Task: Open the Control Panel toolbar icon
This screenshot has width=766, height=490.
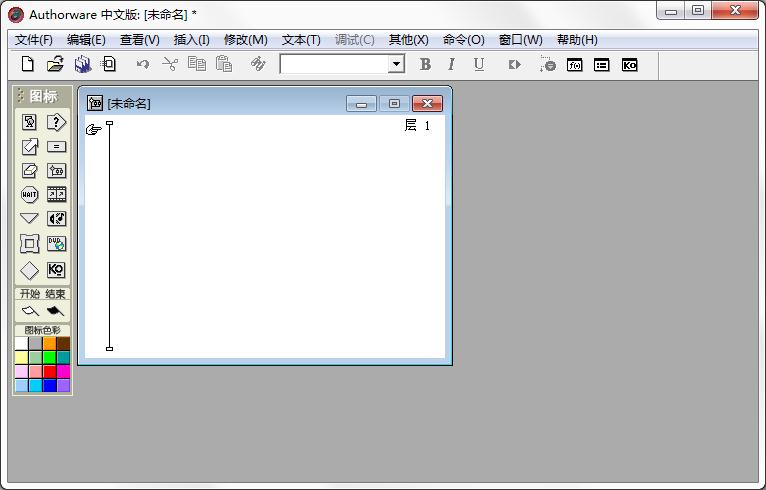Action: click(x=548, y=64)
